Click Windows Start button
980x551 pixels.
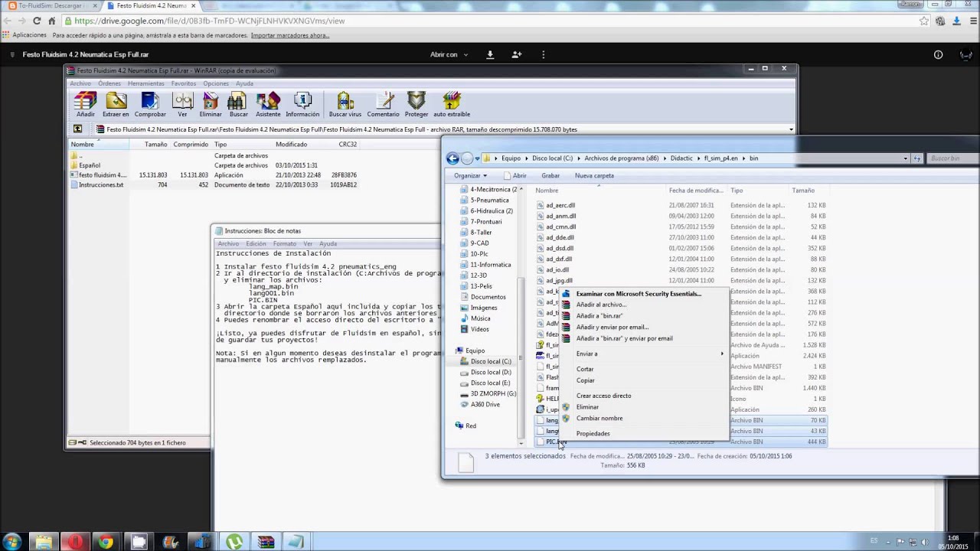12,542
